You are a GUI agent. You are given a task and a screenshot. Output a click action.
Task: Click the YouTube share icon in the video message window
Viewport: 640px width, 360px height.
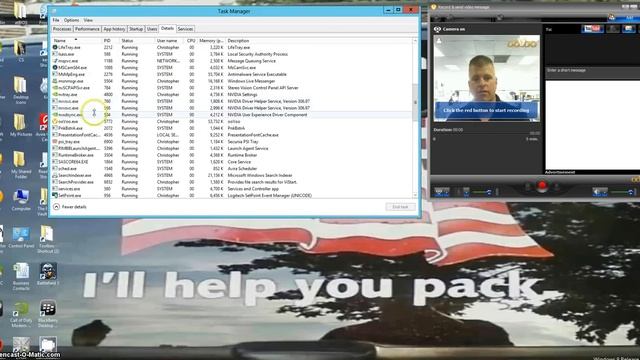tap(593, 29)
